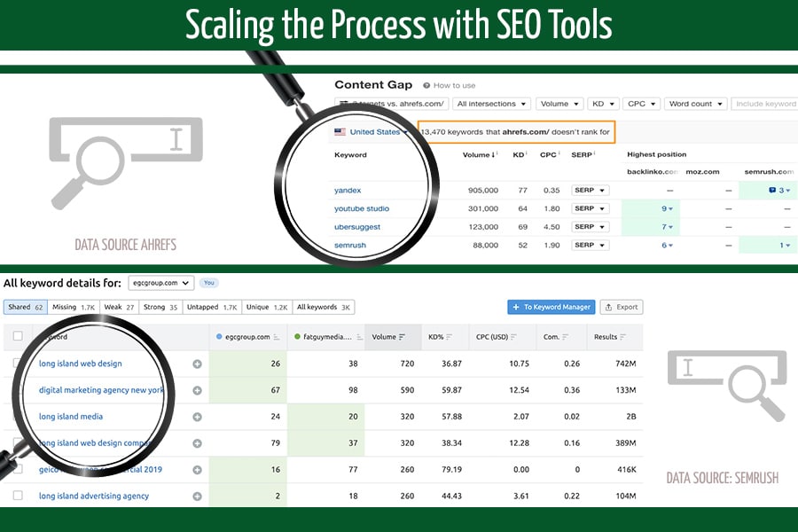Expand the SERP dropdown for youtube studio row
The width and height of the screenshot is (798, 532).
tap(590, 208)
